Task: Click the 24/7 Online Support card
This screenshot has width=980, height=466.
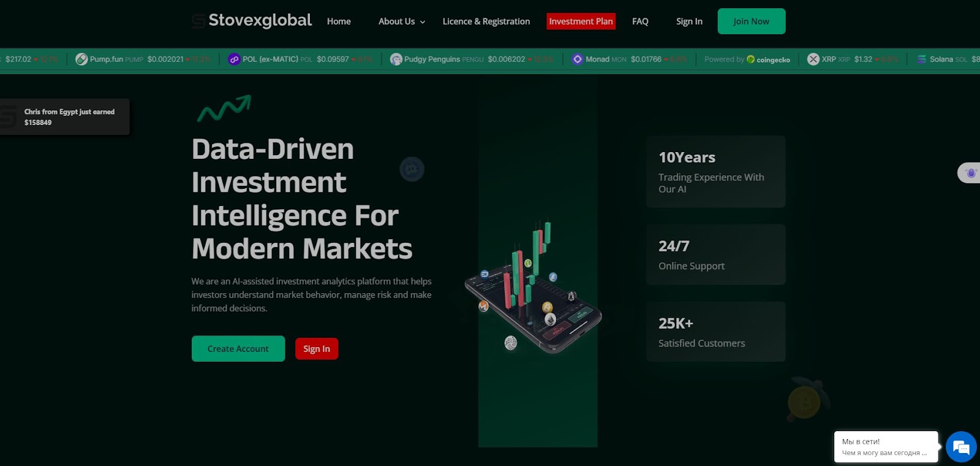Action: click(x=715, y=254)
